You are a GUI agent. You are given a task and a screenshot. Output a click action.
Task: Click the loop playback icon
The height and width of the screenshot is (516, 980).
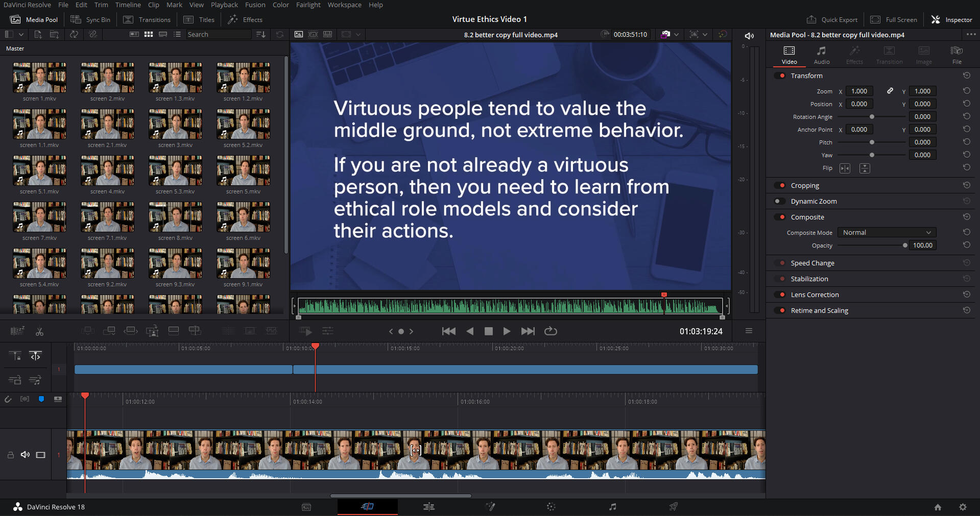pos(551,331)
